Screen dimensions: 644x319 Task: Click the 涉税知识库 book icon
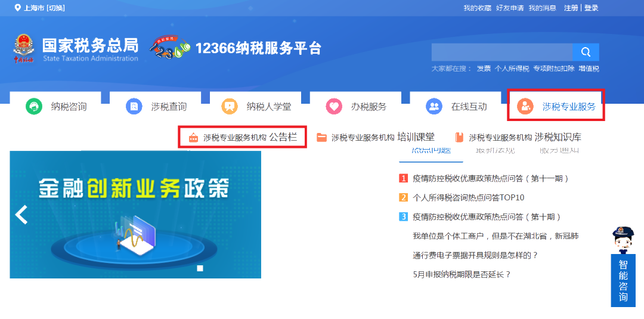coord(460,138)
